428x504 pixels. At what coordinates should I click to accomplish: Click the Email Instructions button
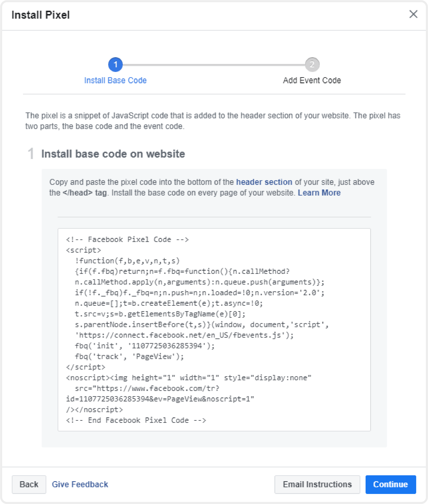click(317, 484)
